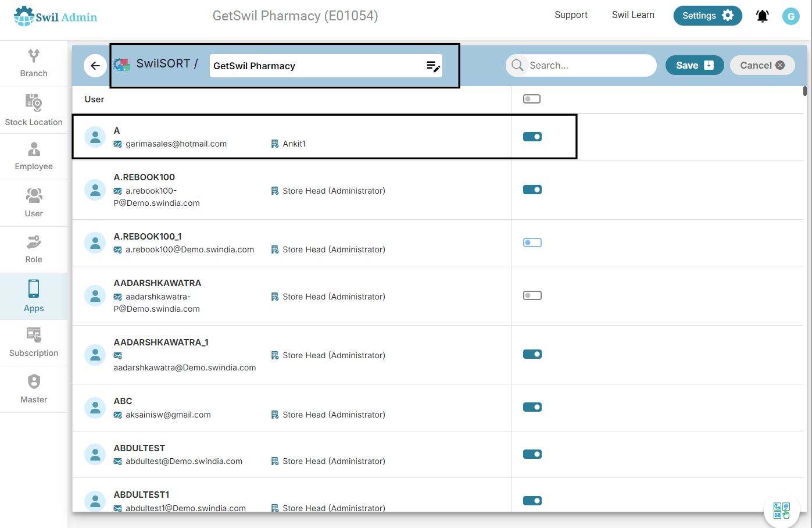Viewport: 812px width, 528px height.
Task: Select the Apps sidebar item
Action: point(34,297)
